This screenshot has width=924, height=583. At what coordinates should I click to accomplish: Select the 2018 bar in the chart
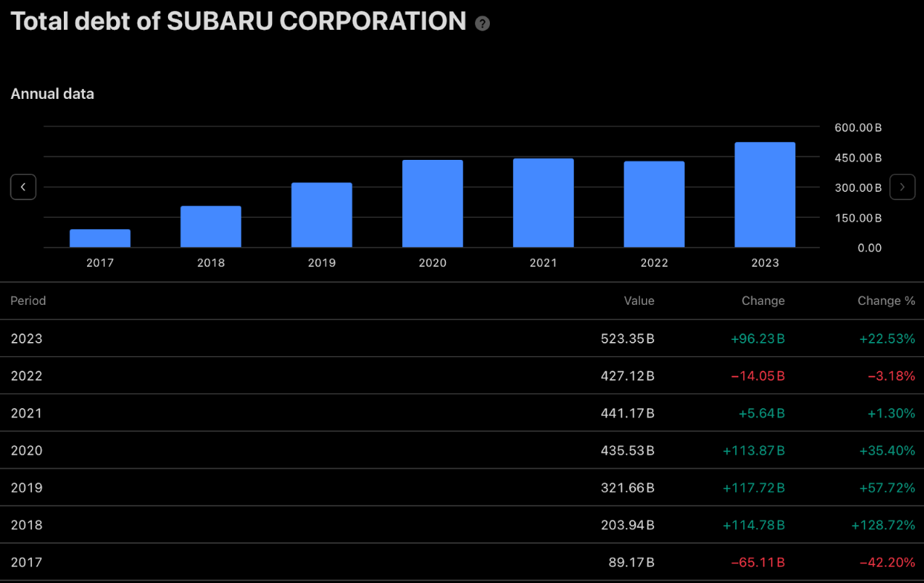211,227
